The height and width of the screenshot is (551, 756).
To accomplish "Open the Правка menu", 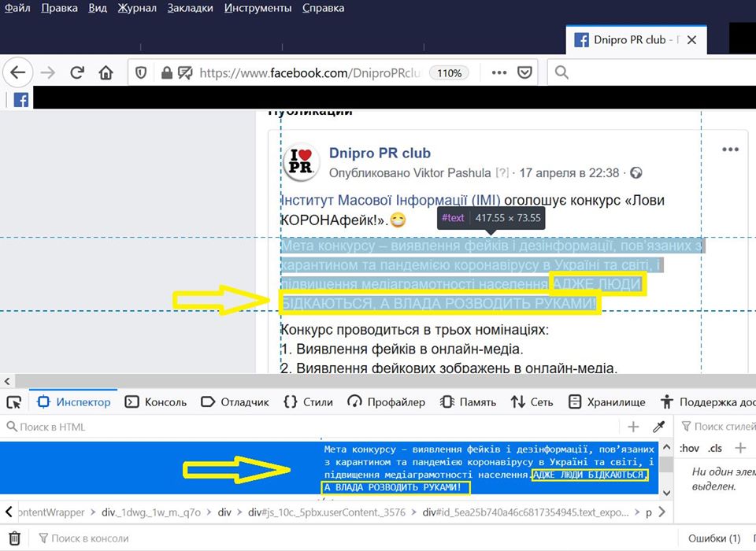I will [59, 8].
